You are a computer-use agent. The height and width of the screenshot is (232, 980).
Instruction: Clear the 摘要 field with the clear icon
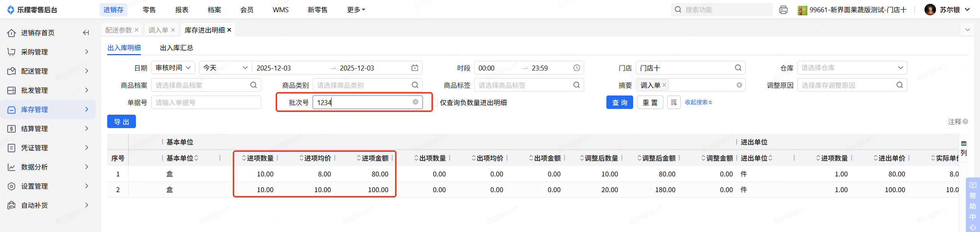coord(739,85)
